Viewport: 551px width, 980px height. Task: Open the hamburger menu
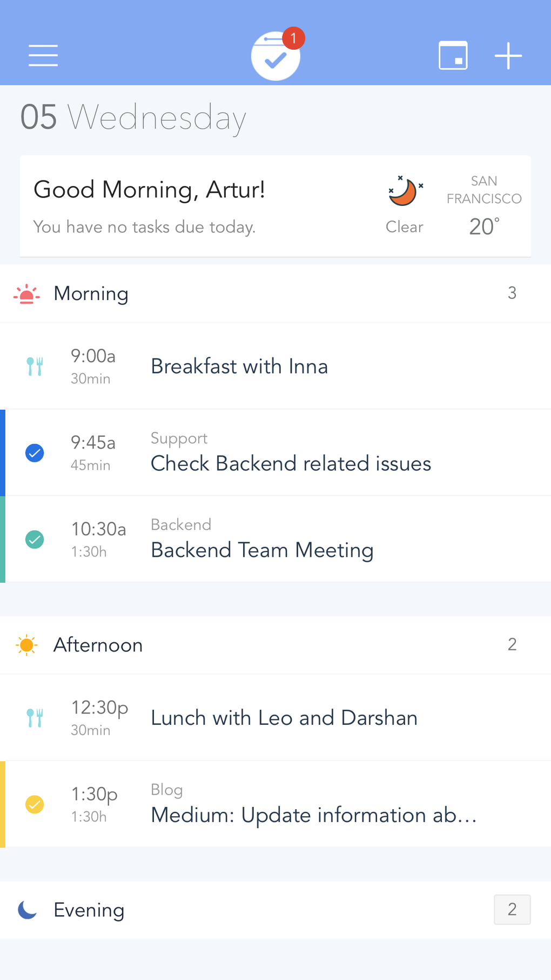tap(43, 56)
